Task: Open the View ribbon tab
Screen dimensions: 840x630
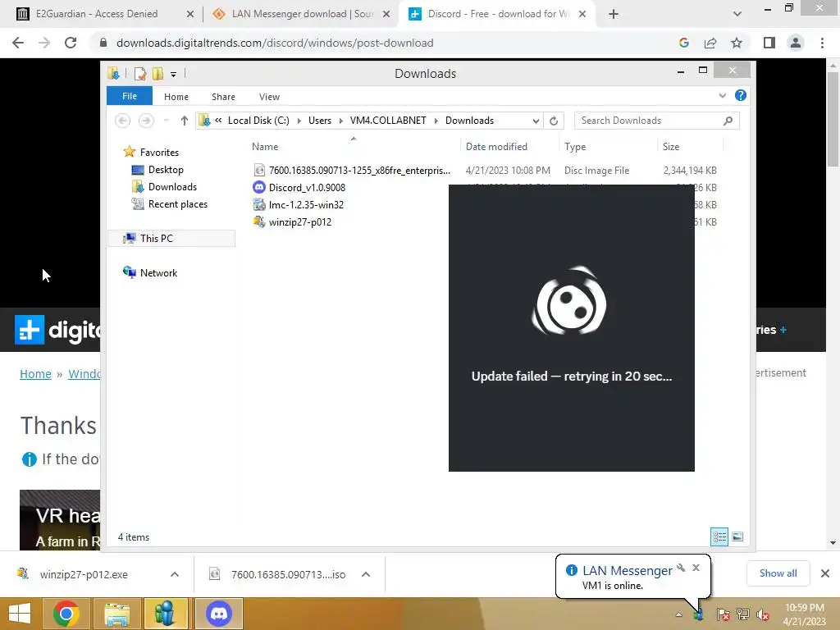Action: pos(269,97)
